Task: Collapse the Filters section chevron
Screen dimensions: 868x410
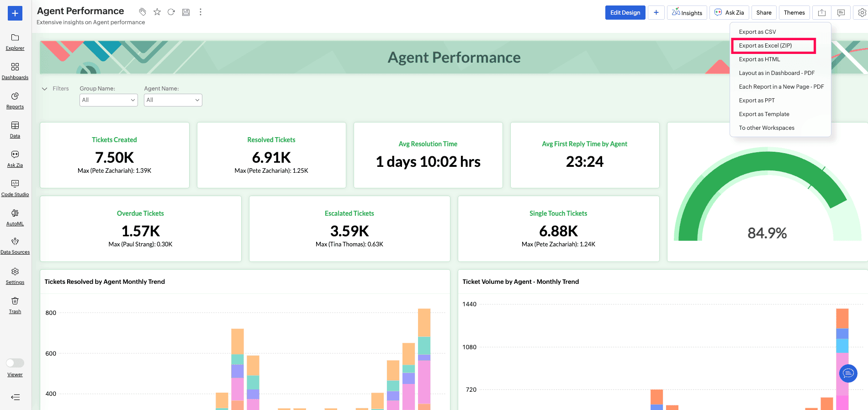Action: (45, 89)
